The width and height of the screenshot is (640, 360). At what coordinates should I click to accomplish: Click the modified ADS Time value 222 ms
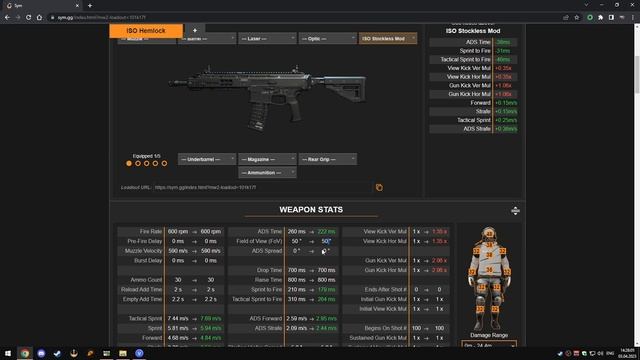tap(326, 231)
